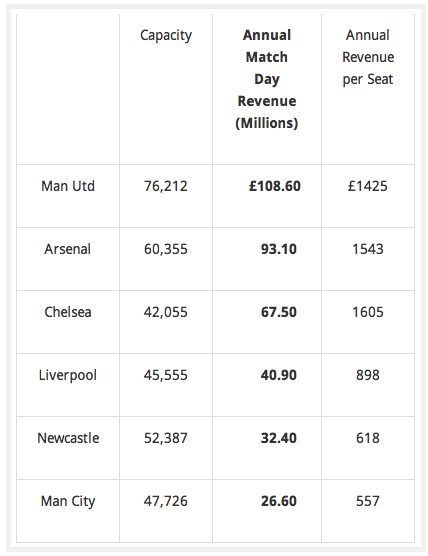Click Newcastle's 32.40 revenue value
The image size is (428, 556).
click(279, 438)
